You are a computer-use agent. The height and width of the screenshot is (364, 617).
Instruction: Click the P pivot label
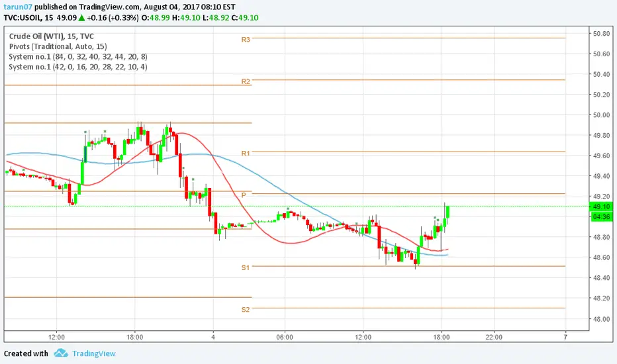click(244, 195)
